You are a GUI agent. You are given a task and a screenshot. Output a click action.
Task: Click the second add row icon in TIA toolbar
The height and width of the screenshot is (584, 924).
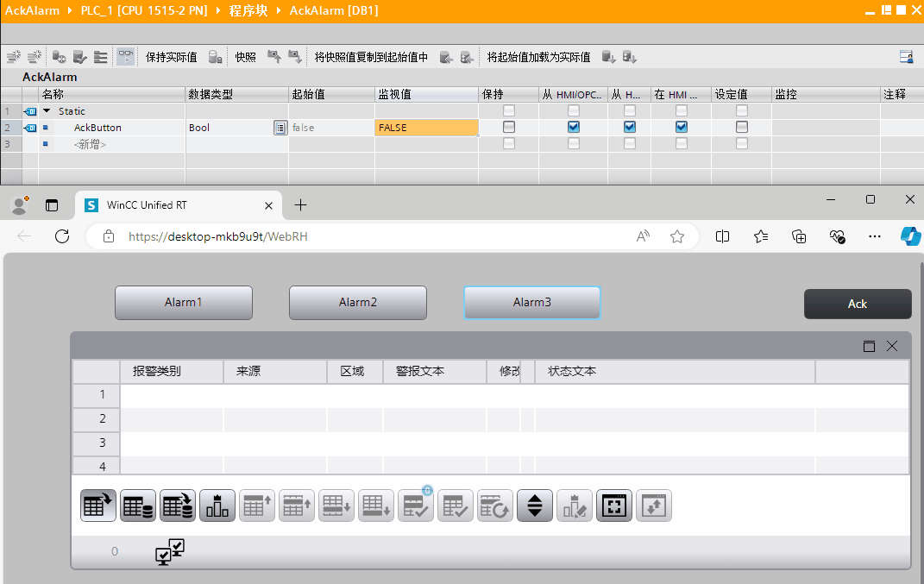35,57
